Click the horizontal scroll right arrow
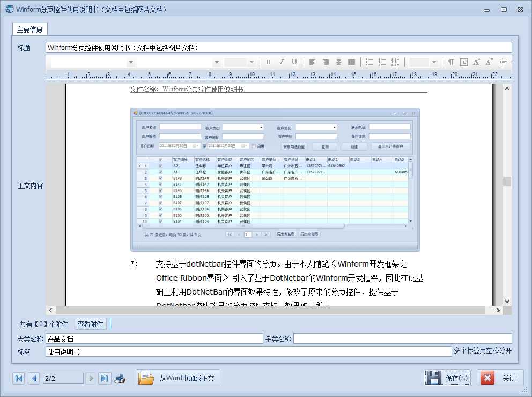This screenshot has height=397, width=532. (x=498, y=310)
